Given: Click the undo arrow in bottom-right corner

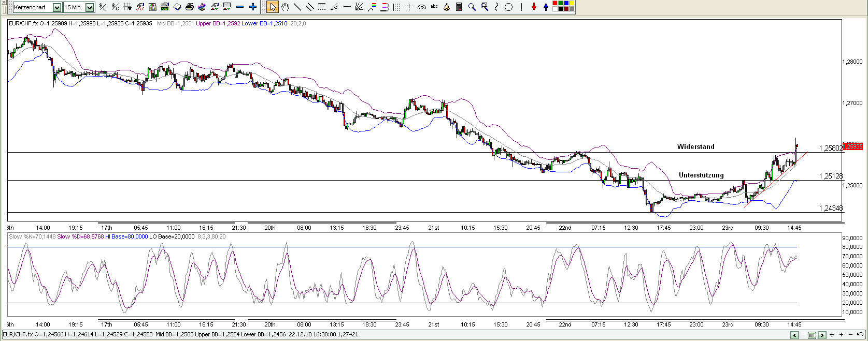Looking at the screenshot, I should (860, 335).
